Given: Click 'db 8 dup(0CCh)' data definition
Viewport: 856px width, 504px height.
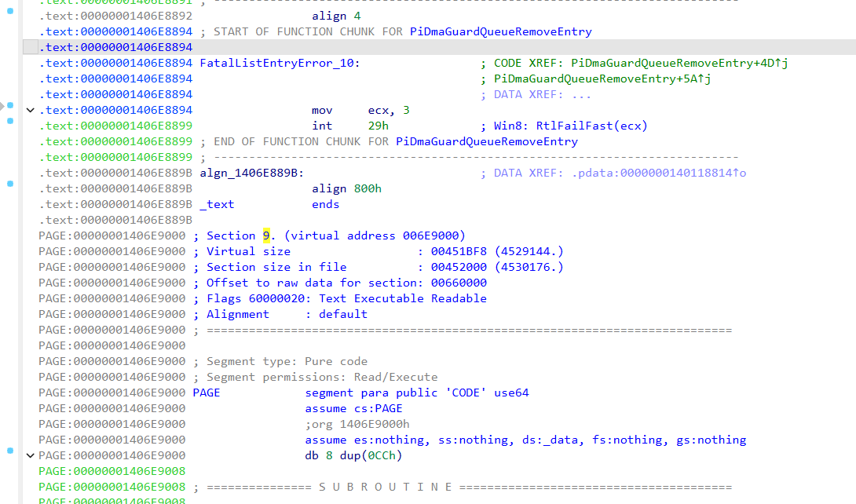Looking at the screenshot, I should pos(353,455).
